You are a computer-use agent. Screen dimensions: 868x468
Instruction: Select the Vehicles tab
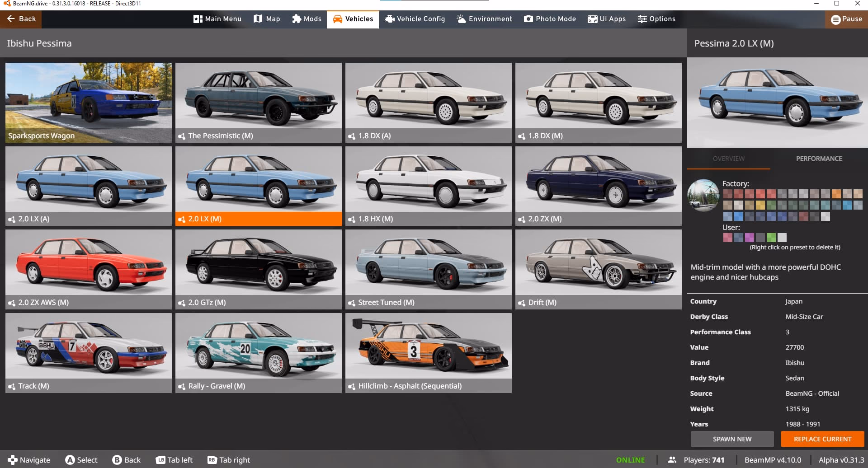353,19
